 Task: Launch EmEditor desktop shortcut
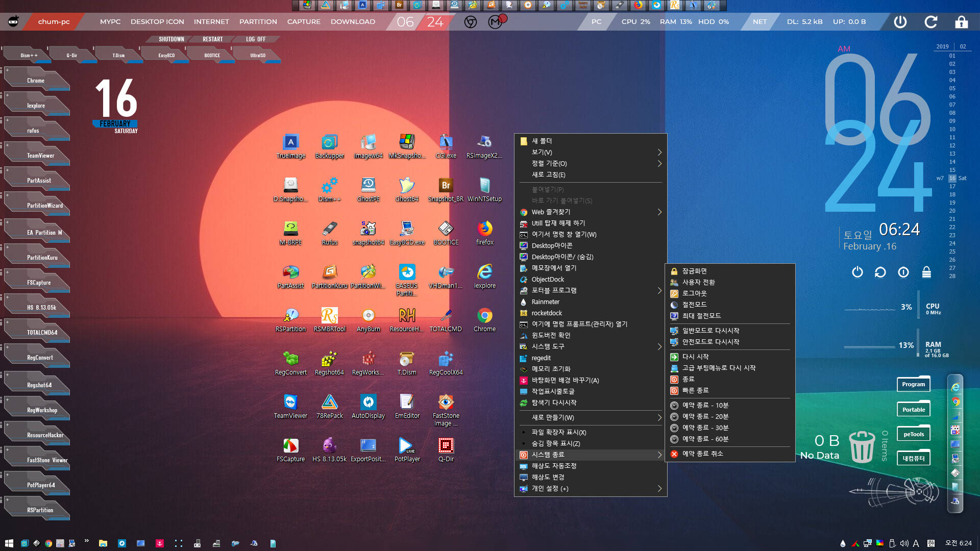(407, 407)
